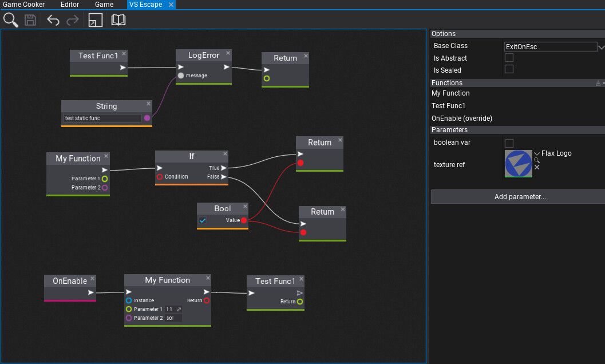Viewport: 605px width, 364px height.
Task: Enable the Is Abstract checkbox
Action: point(509,58)
